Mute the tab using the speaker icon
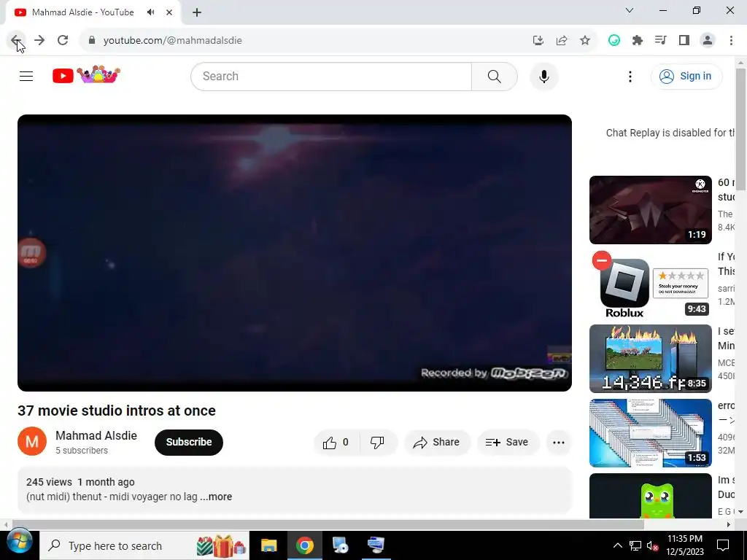747x560 pixels. pyautogui.click(x=151, y=12)
